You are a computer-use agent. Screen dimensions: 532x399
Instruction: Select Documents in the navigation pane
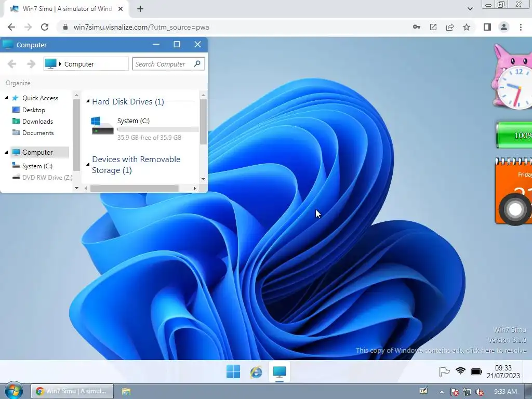37,132
